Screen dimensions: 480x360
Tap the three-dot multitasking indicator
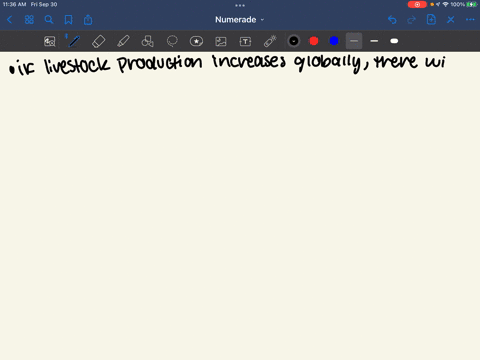click(240, 5)
